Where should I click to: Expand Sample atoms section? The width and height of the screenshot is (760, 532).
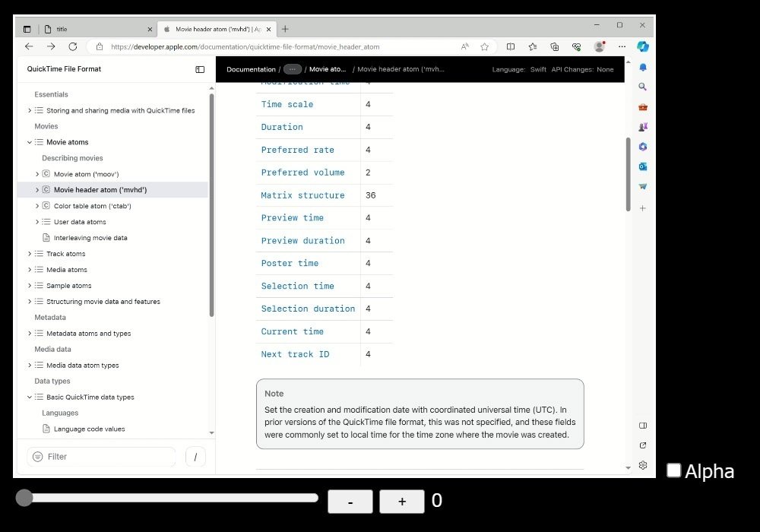[30, 286]
